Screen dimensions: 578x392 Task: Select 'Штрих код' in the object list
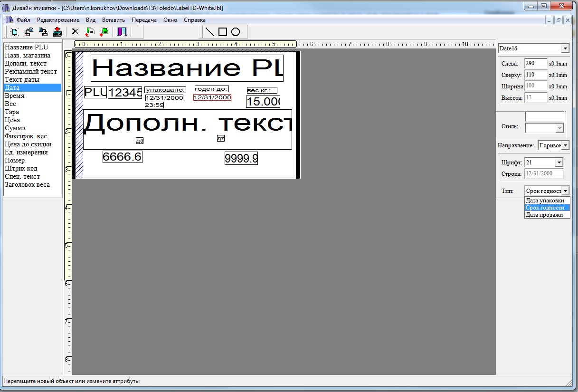point(21,168)
